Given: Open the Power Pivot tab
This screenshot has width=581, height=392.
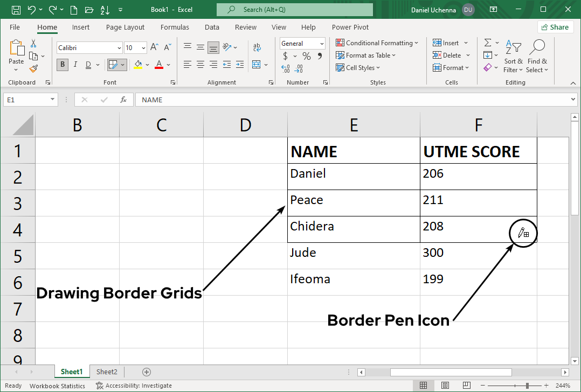Looking at the screenshot, I should click(x=350, y=27).
